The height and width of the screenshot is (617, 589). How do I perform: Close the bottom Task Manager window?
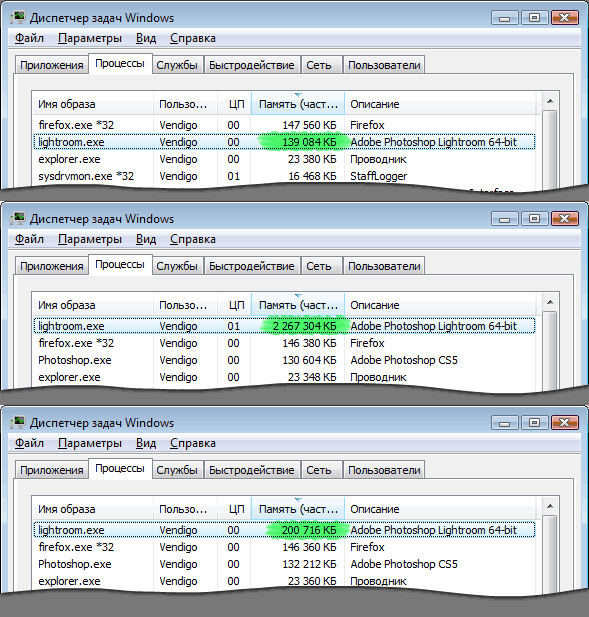565,423
